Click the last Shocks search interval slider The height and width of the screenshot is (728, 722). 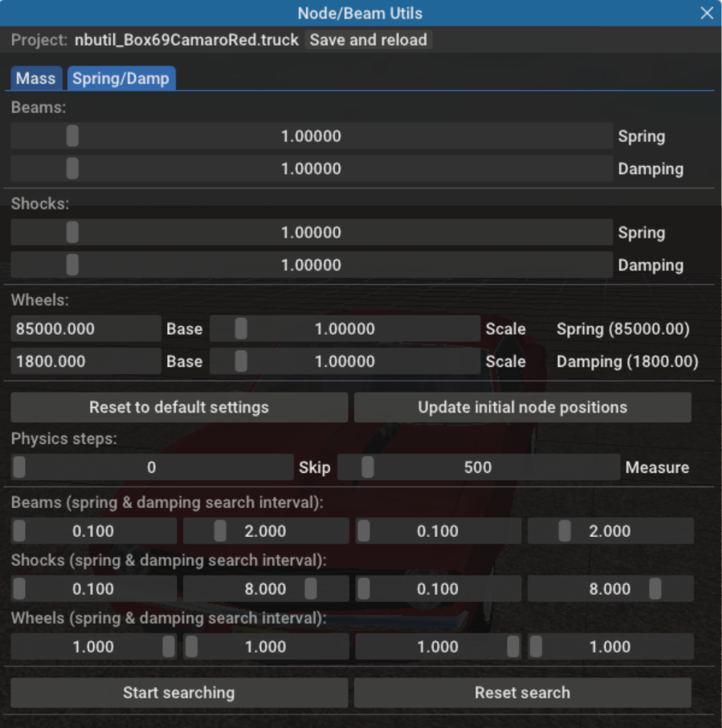(610, 589)
